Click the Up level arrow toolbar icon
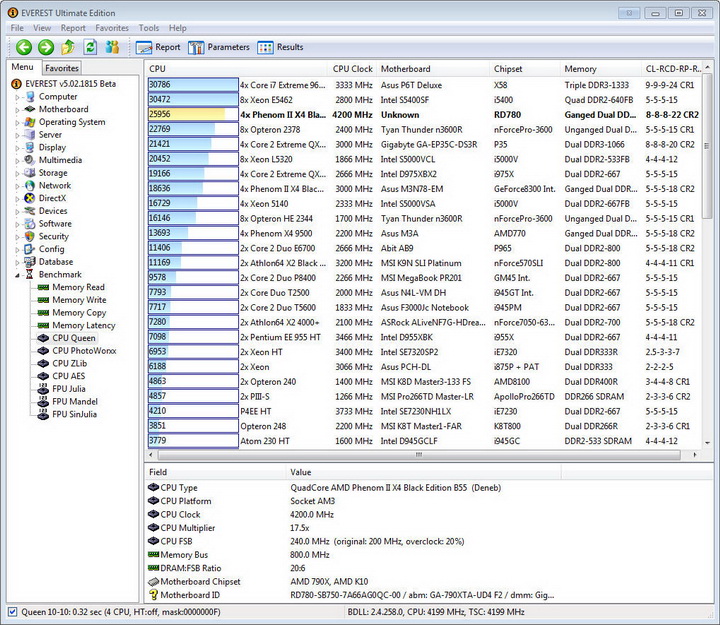The image size is (720, 625). pos(68,47)
